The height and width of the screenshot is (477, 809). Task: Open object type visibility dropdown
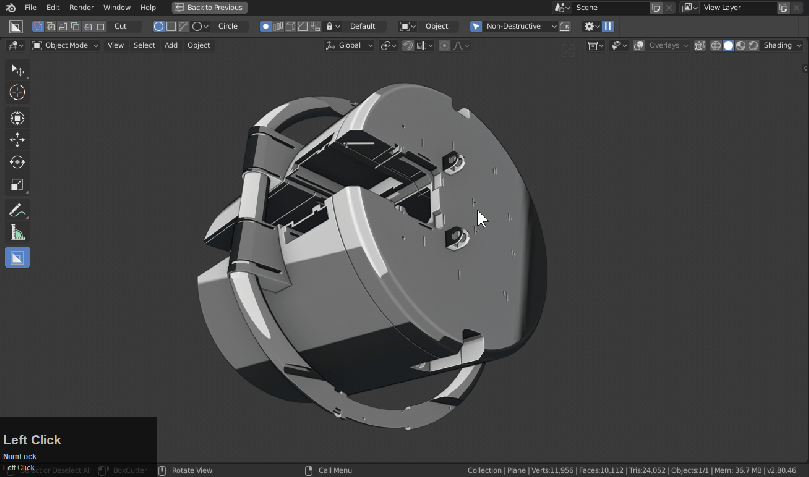[x=595, y=45]
